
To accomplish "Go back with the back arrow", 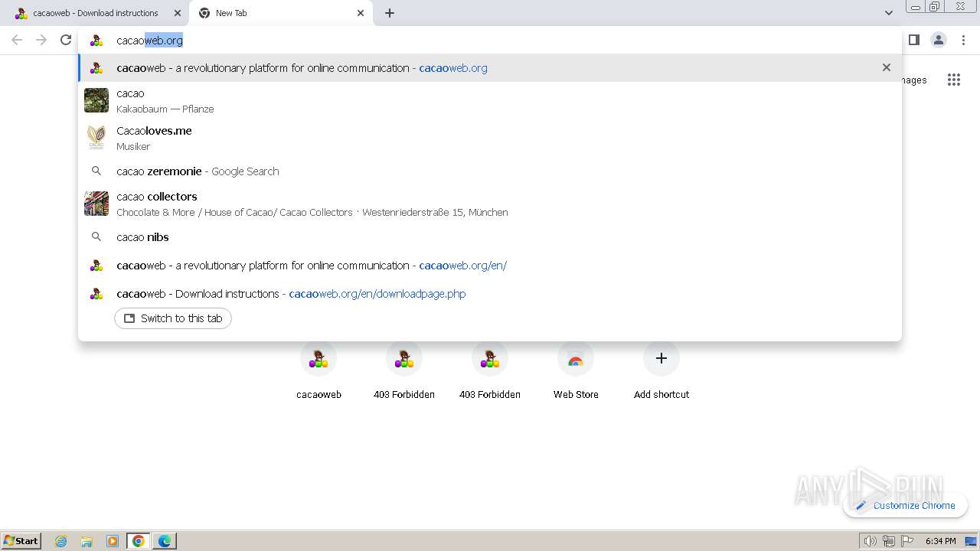I will (17, 40).
